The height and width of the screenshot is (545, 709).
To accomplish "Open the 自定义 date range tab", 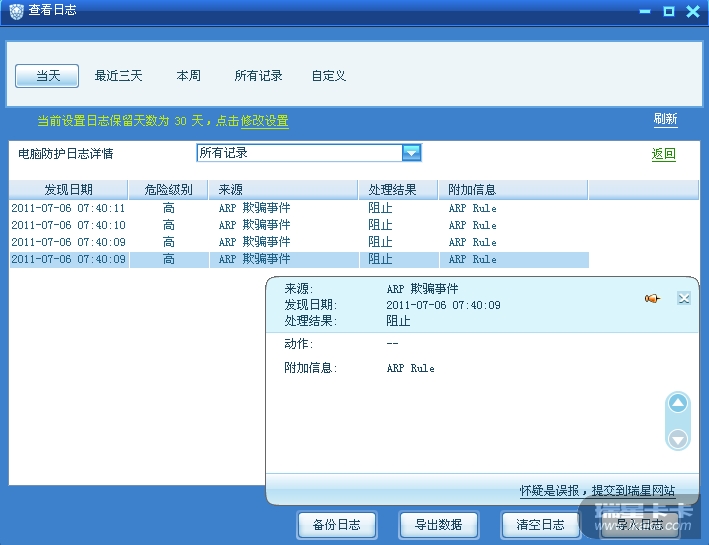I will point(328,76).
